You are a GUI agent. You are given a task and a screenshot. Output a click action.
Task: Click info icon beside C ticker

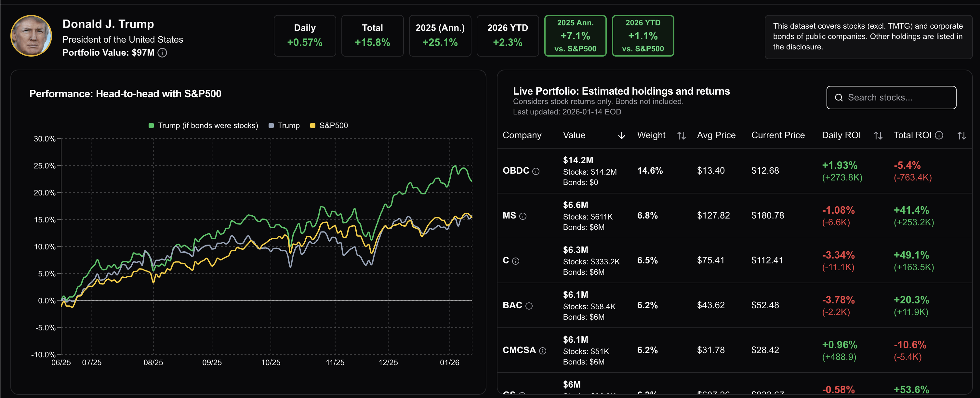tap(515, 261)
